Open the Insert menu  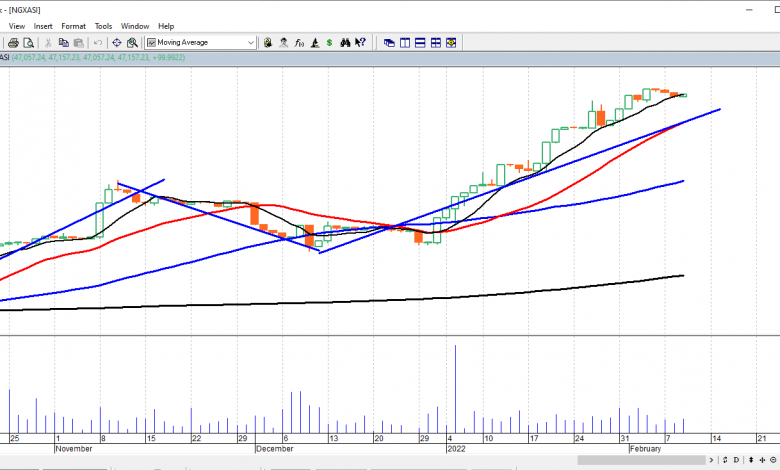click(43, 26)
